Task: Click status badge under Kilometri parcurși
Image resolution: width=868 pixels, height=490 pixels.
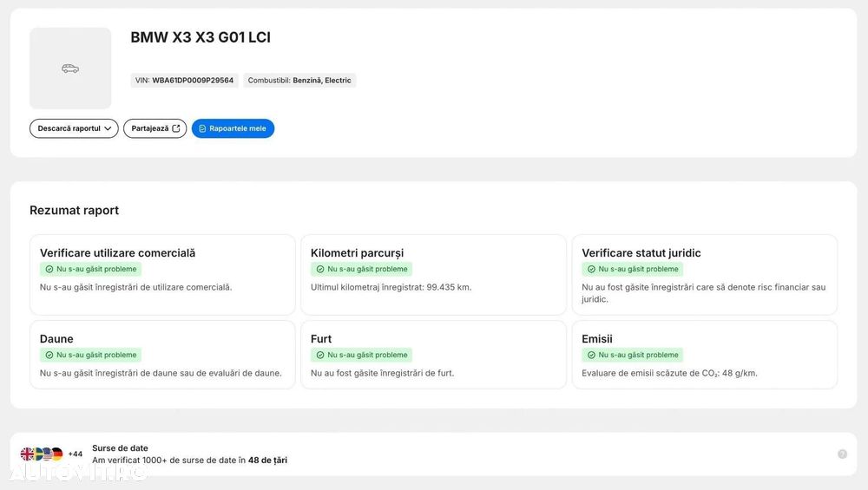Action: click(x=361, y=269)
